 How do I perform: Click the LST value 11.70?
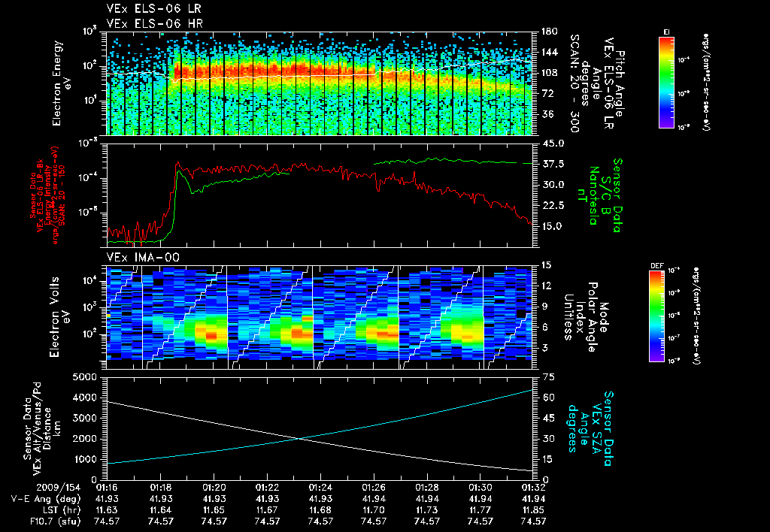coord(374,510)
